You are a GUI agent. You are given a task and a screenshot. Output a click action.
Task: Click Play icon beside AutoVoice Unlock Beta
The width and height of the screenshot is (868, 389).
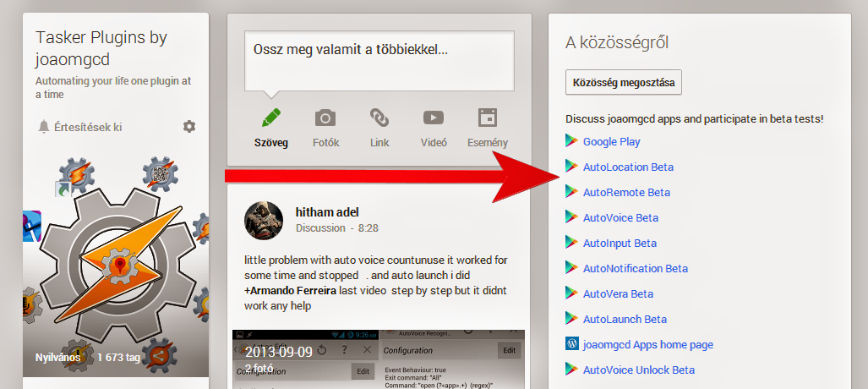tap(571, 369)
